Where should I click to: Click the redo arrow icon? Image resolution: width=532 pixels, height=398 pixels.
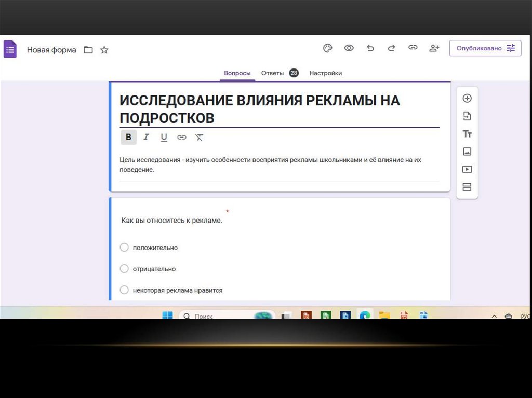(392, 48)
